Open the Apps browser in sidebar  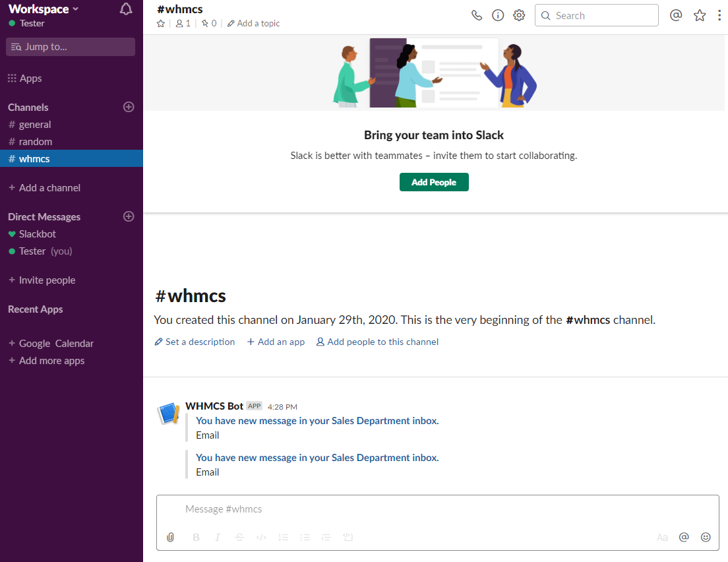[x=25, y=78]
